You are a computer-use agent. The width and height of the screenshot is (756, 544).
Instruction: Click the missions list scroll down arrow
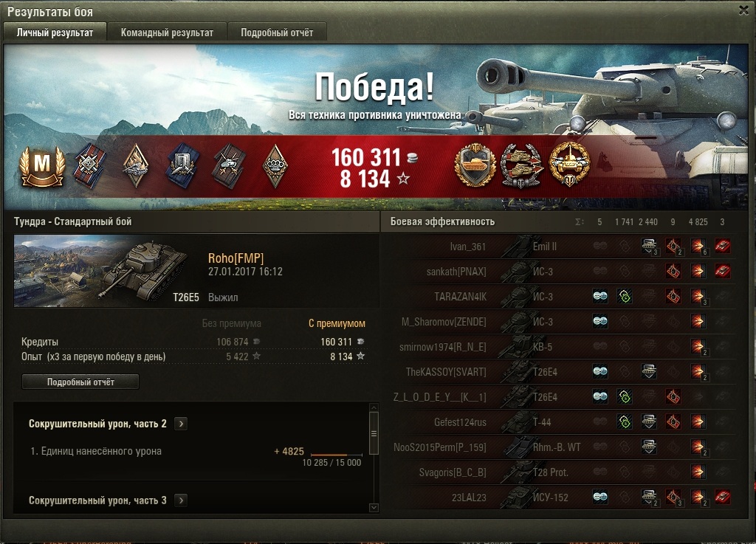pos(374,507)
